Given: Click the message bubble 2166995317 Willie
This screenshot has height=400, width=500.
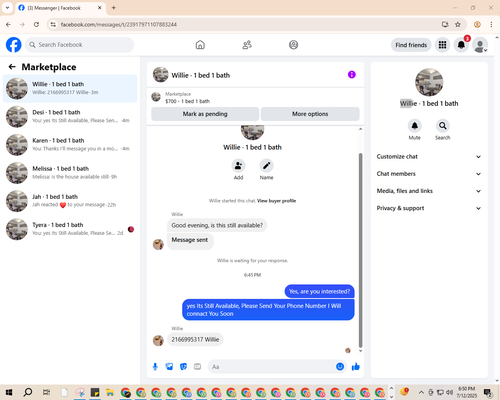Looking at the screenshot, I should point(195,340).
